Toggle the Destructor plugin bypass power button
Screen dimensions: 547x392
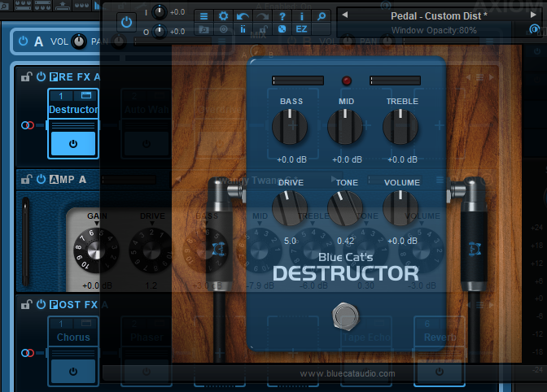tap(126, 22)
